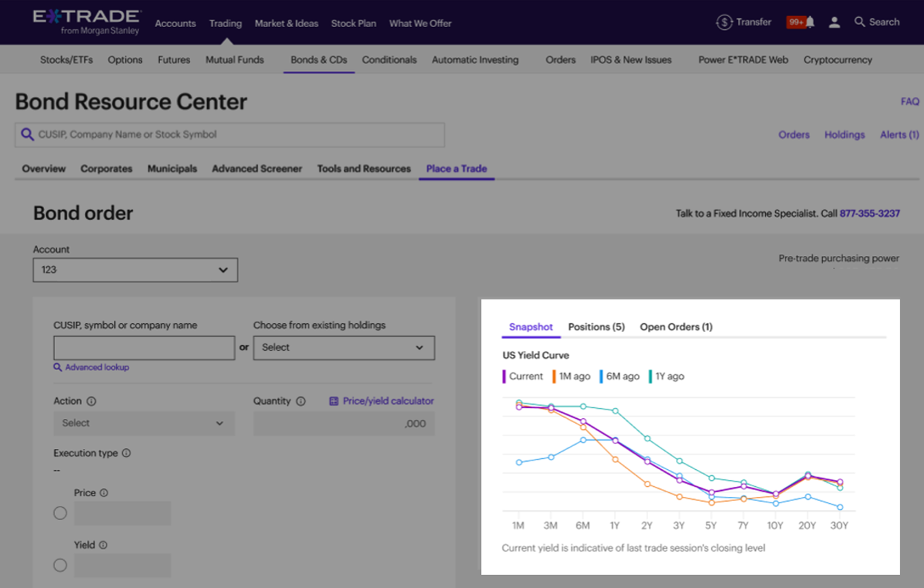Select the Yield radio button
924x588 pixels.
(60, 565)
